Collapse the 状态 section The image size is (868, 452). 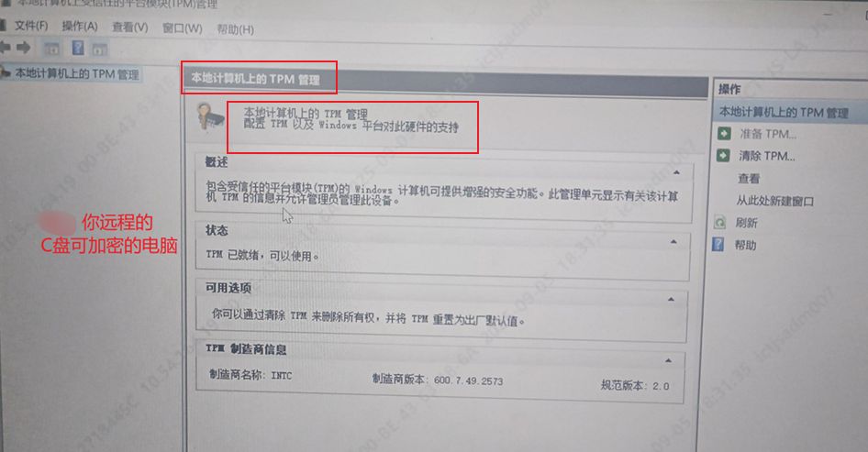tap(673, 242)
